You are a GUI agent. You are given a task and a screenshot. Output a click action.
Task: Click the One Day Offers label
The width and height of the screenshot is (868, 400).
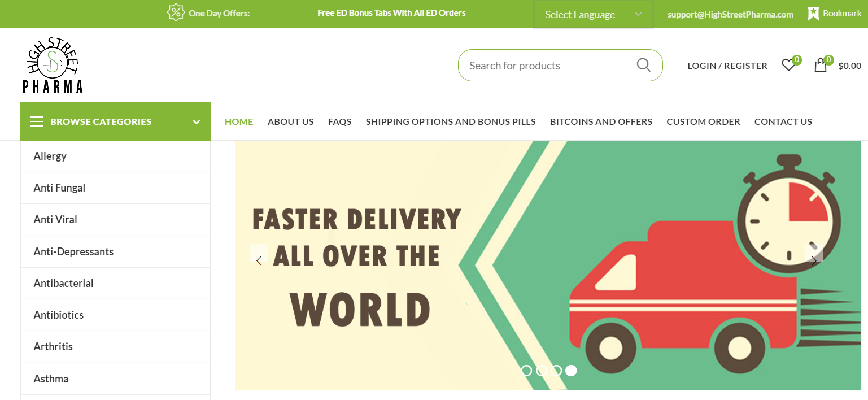(x=219, y=13)
